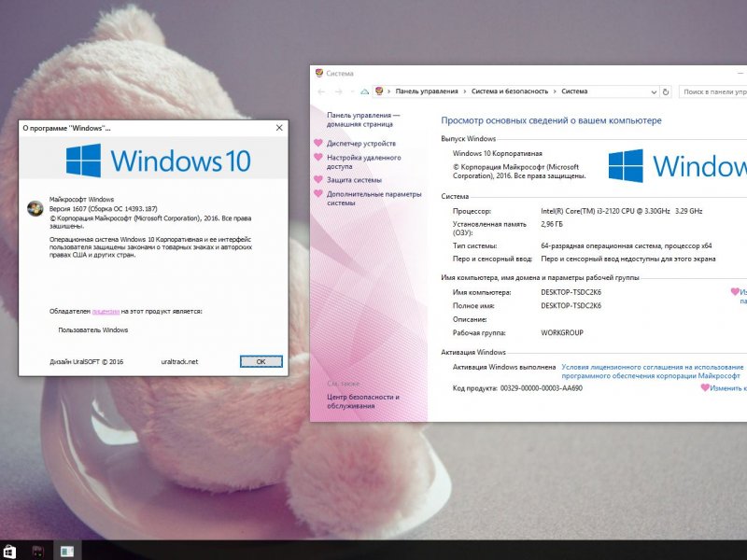The image size is (747, 560).
Task: Click the round Windows orb icon beside Майкрософт Windows
Action: [35, 208]
